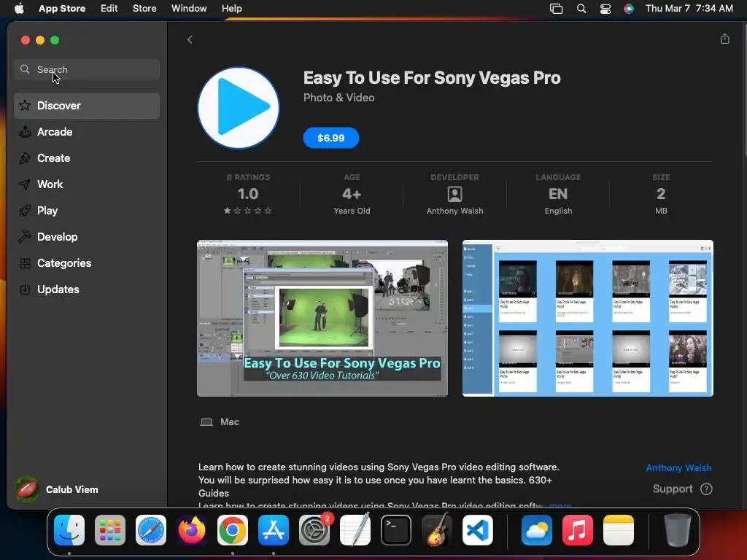747x560 pixels.
Task: Open the Anthony Walsh developer info icon
Action: (x=454, y=194)
